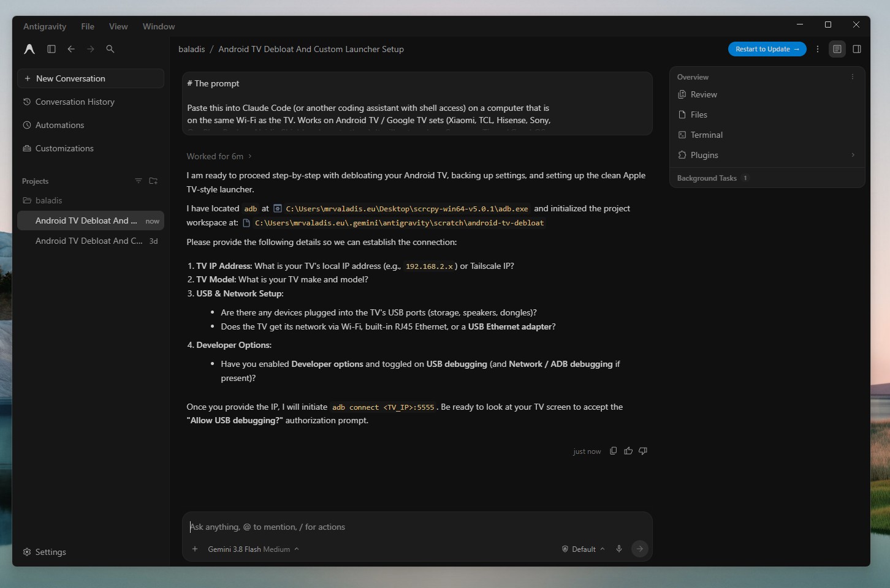The width and height of the screenshot is (890, 588).
Task: Toggle the overview panel view icon
Action: [837, 49]
